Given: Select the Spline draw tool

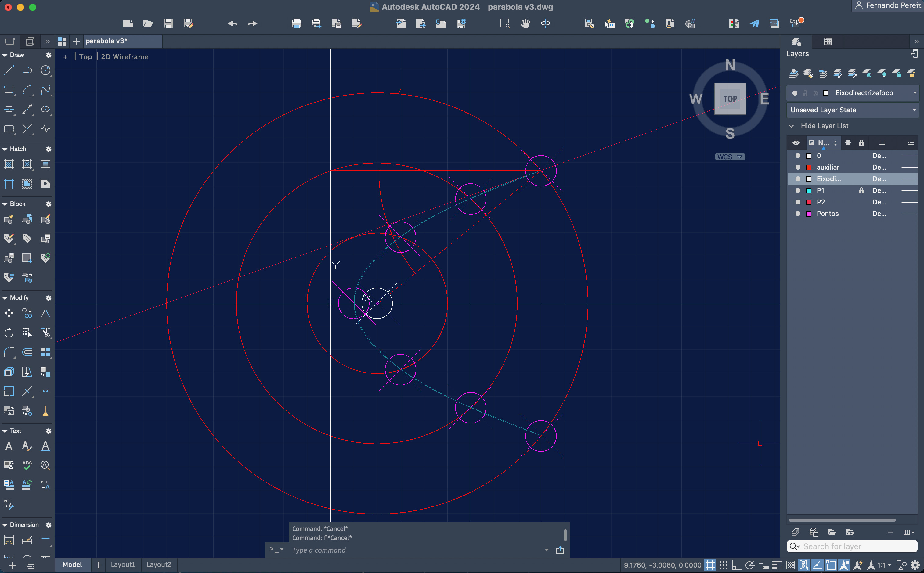Looking at the screenshot, I should [45, 90].
